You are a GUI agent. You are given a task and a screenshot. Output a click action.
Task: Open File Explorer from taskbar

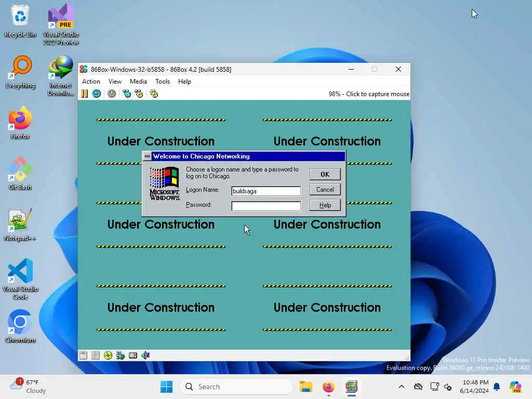(x=305, y=387)
